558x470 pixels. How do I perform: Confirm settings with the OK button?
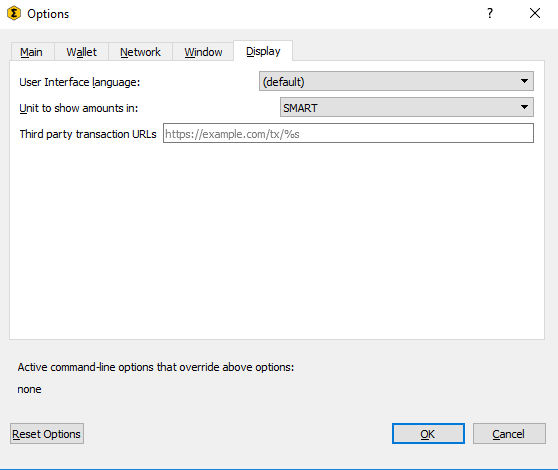coord(428,434)
